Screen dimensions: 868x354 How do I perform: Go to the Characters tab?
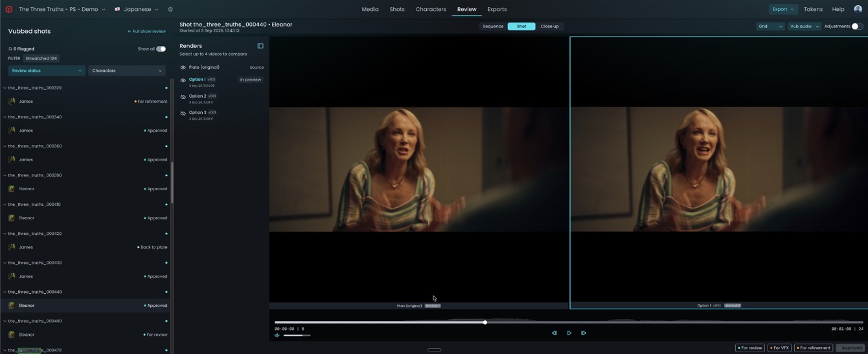point(431,9)
